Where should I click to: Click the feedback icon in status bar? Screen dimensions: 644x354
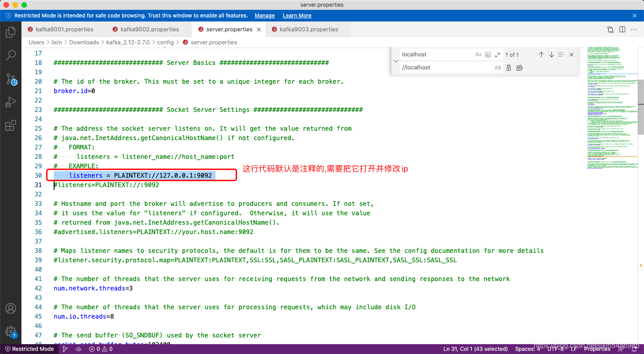click(622, 349)
